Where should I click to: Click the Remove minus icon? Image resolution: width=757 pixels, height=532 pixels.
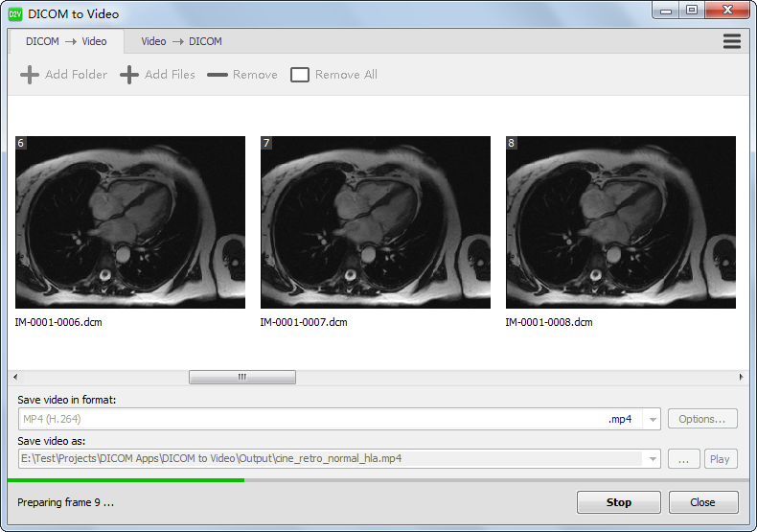(218, 75)
